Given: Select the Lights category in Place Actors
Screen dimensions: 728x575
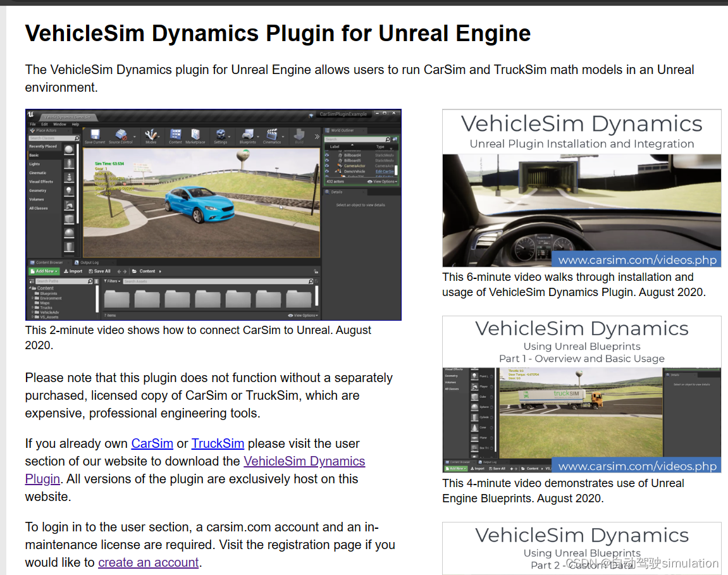Looking at the screenshot, I should (x=35, y=164).
